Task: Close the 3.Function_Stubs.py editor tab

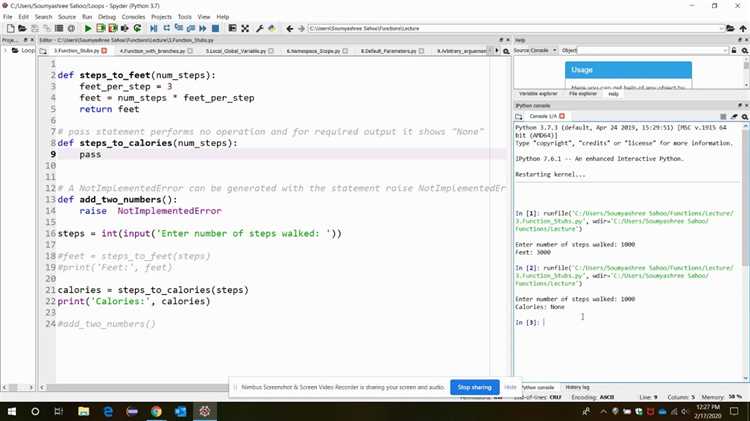Action: (104, 51)
